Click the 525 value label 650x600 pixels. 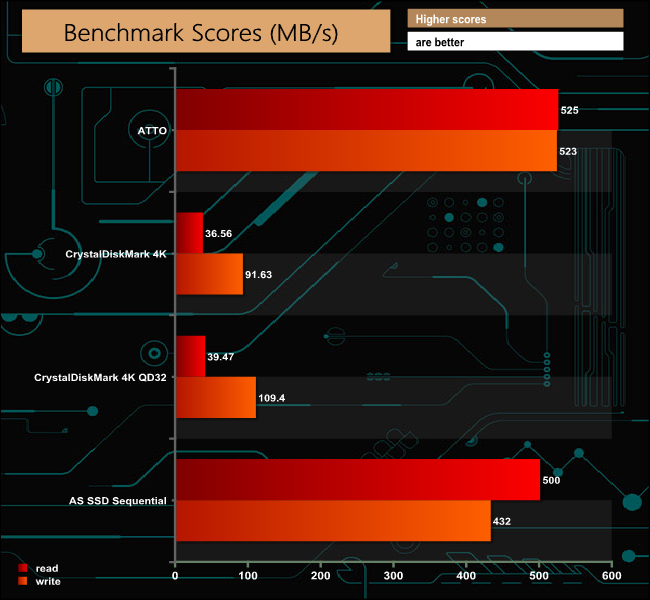click(569, 110)
